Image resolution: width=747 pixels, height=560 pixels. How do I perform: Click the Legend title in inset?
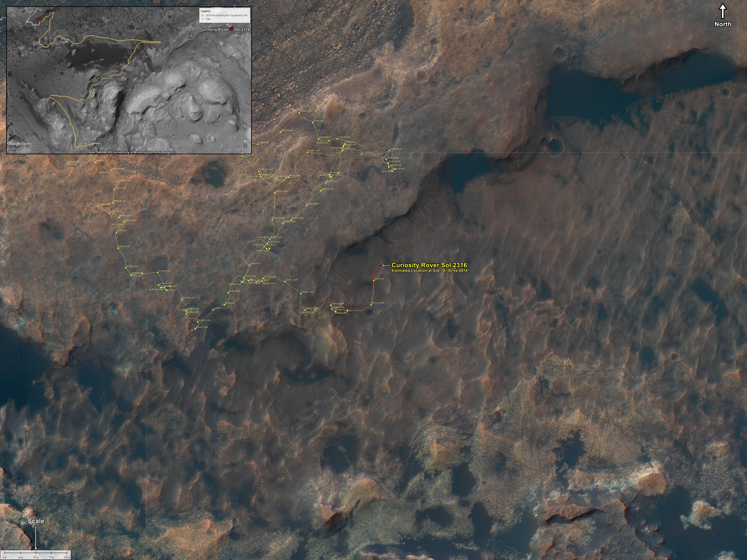(205, 11)
